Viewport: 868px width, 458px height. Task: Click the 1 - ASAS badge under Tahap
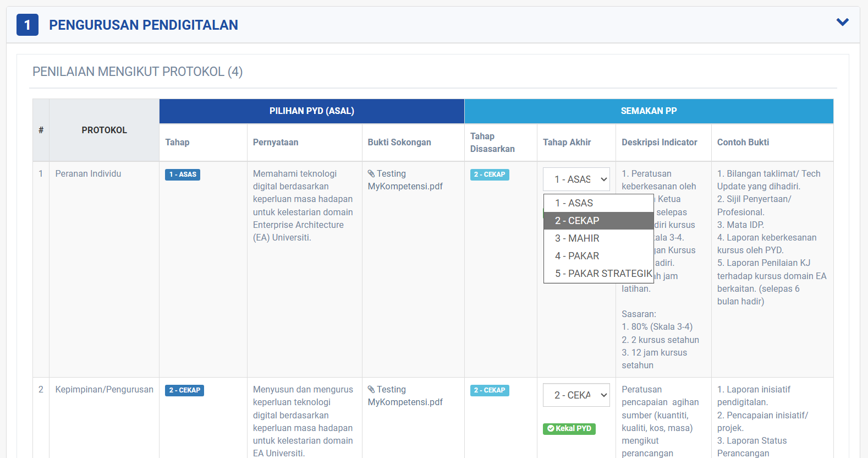tap(183, 175)
